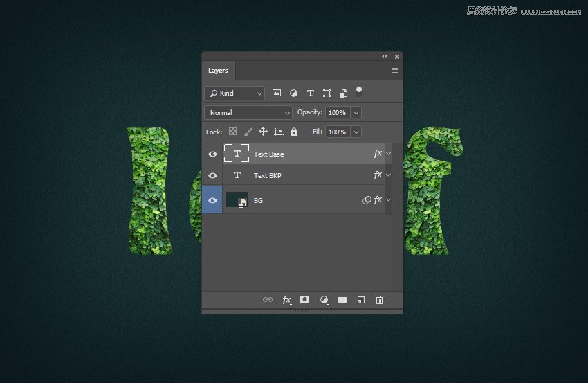Click the Fill percentage field
Viewport: 588px width, 383px height.
[338, 132]
